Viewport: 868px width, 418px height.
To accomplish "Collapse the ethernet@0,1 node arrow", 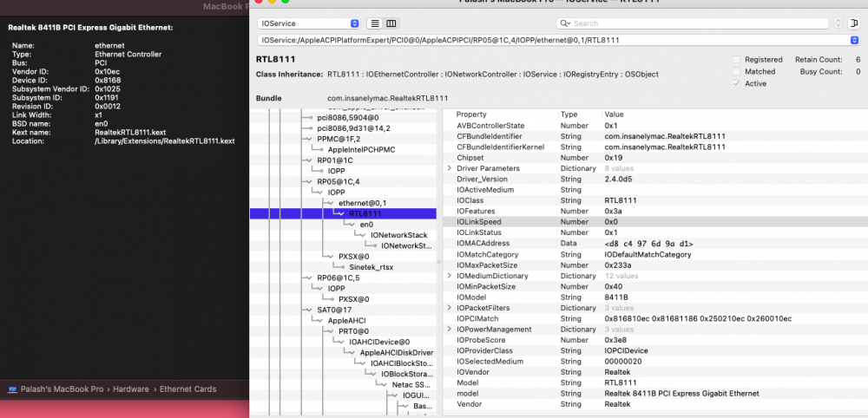I will pyautogui.click(x=332, y=203).
